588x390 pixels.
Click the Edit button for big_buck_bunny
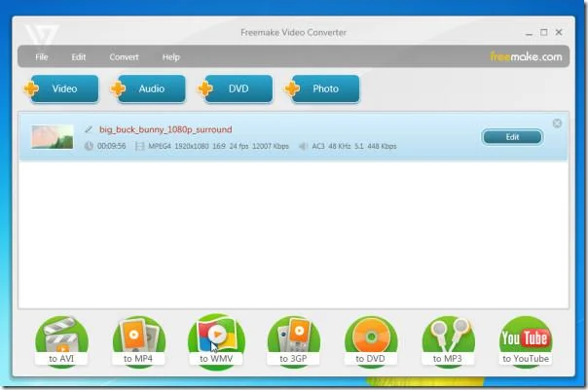[512, 137]
